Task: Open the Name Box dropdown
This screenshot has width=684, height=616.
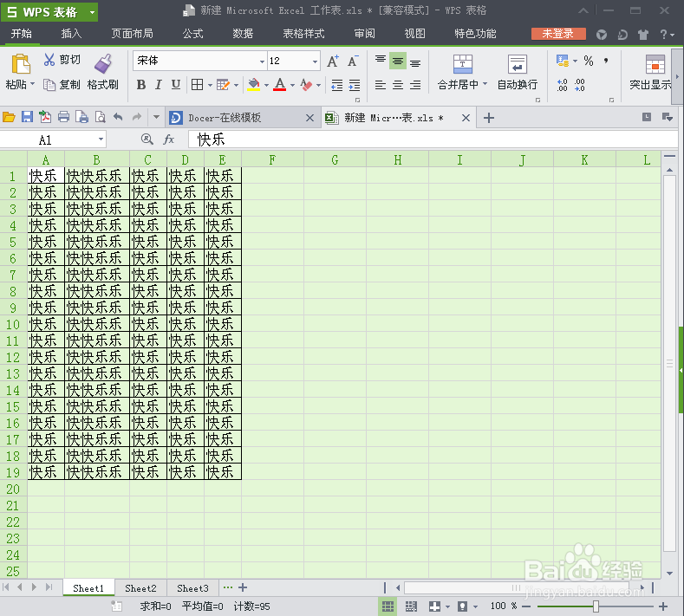Action: [101, 139]
